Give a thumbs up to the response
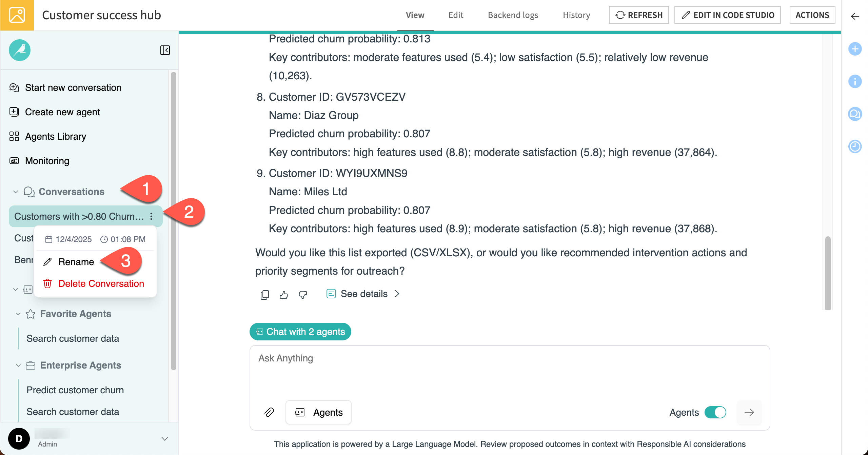The width and height of the screenshot is (868, 455). coord(284,295)
